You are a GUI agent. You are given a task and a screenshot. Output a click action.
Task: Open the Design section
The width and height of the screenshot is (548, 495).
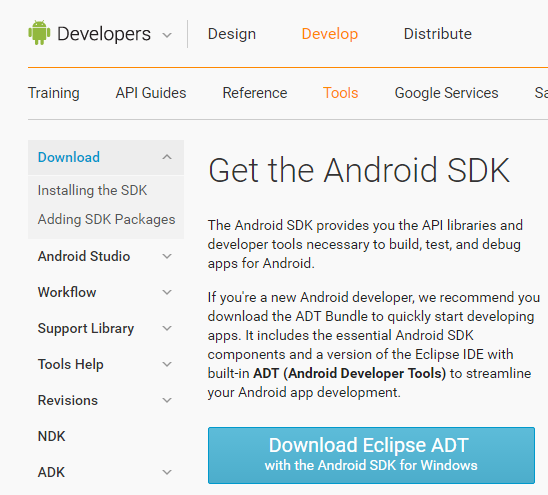pyautogui.click(x=232, y=34)
